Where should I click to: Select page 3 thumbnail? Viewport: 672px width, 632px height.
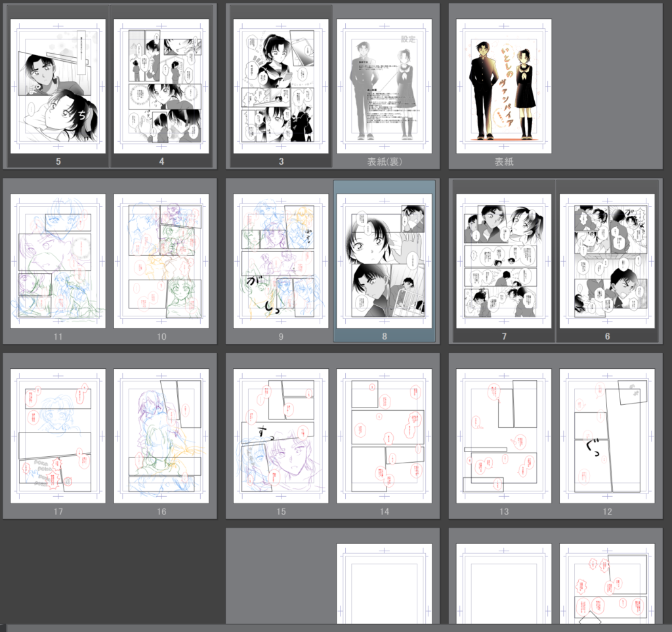click(x=281, y=86)
